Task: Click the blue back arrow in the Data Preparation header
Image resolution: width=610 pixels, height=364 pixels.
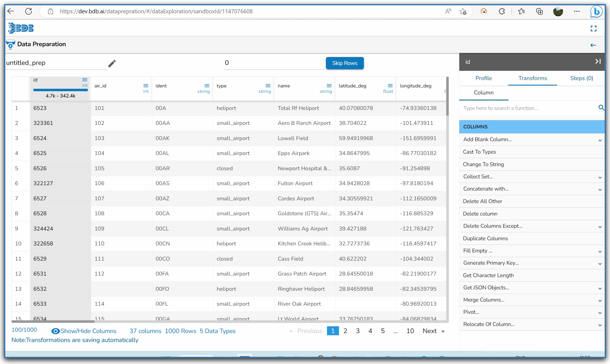Action: 593,45
